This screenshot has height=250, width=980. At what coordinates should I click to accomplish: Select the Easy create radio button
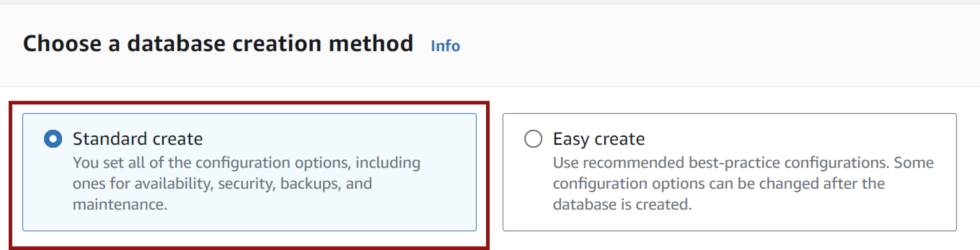[533, 139]
